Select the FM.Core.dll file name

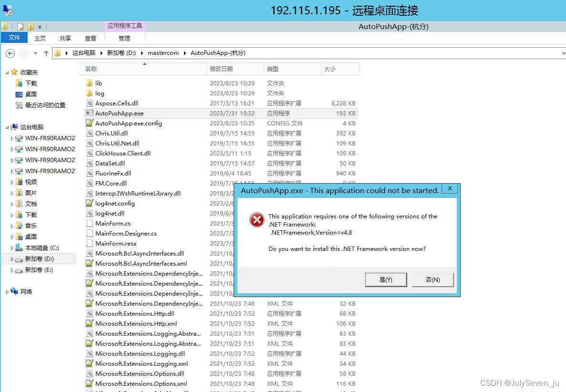[x=111, y=184]
